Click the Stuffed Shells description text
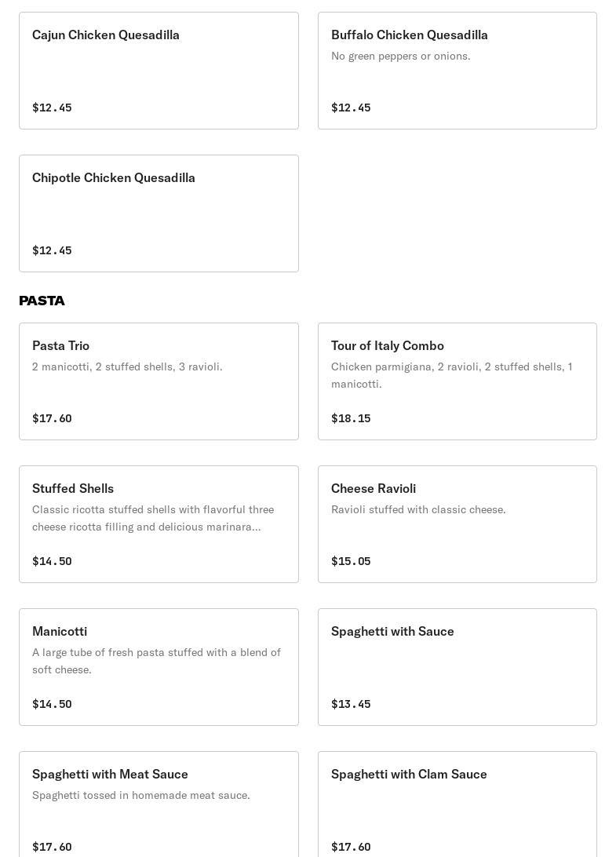The height and width of the screenshot is (857, 616). pyautogui.click(x=153, y=518)
